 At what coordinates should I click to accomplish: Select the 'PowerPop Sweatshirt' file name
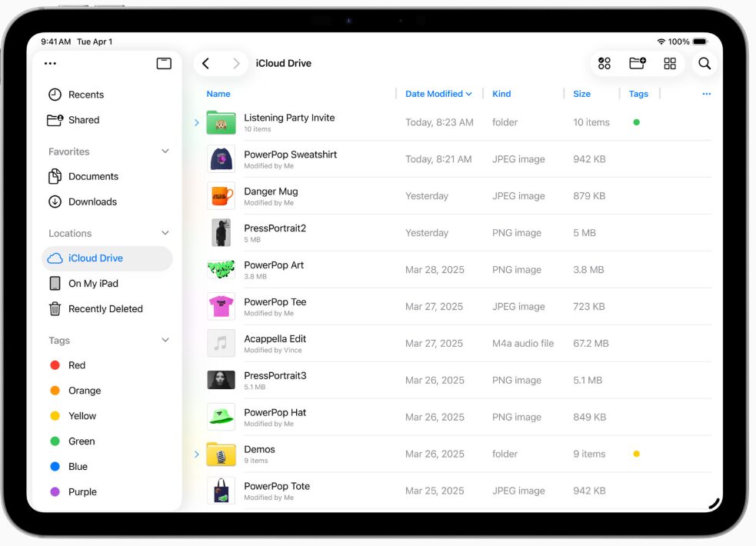(290, 155)
